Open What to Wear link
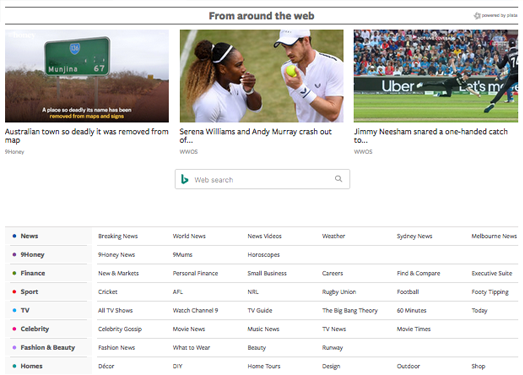Image resolution: width=523 pixels, height=375 pixels. (191, 347)
